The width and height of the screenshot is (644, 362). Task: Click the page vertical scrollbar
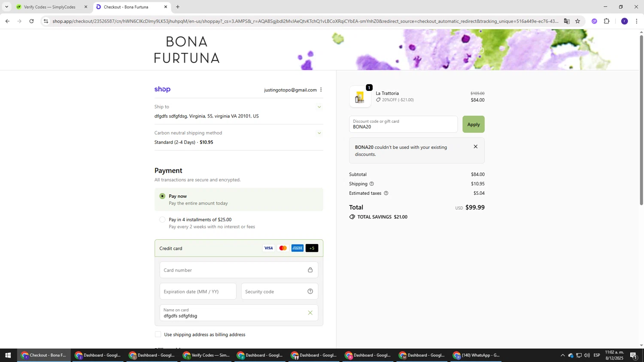641,120
